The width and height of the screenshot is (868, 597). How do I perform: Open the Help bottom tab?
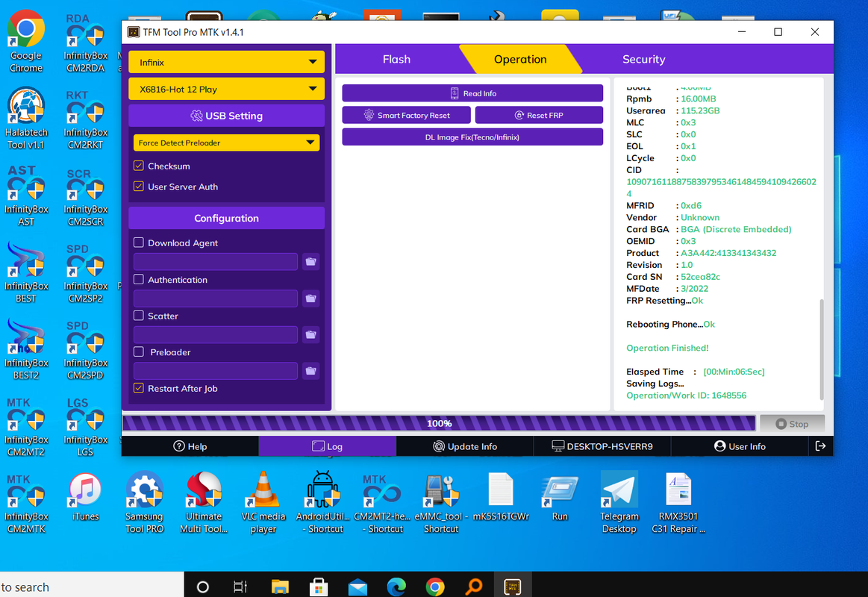pyautogui.click(x=190, y=446)
